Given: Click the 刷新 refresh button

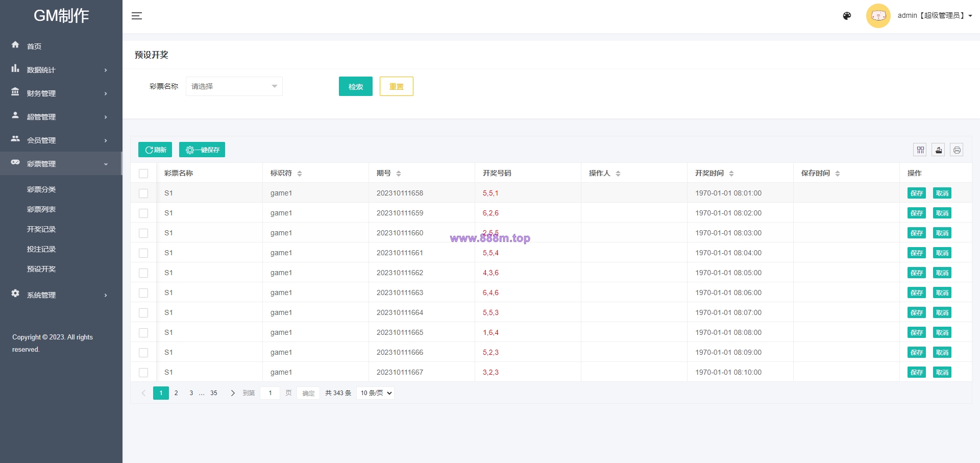Looking at the screenshot, I should 155,150.
